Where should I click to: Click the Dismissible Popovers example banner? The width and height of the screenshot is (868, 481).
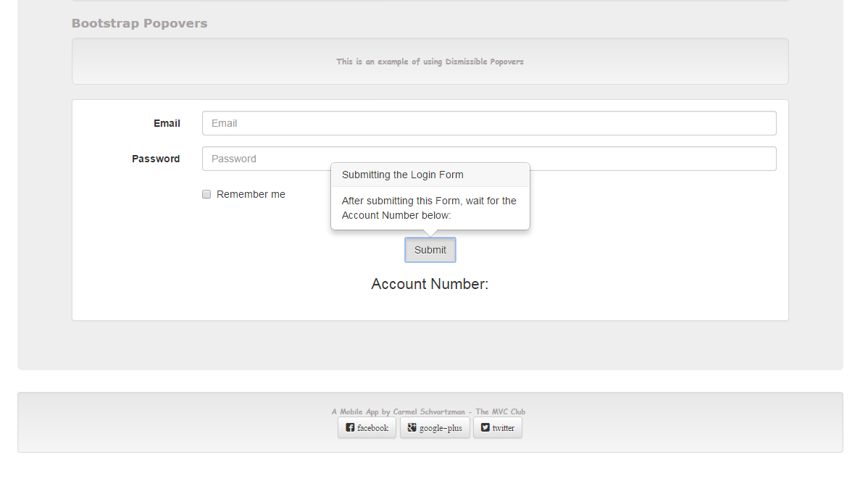coord(430,62)
